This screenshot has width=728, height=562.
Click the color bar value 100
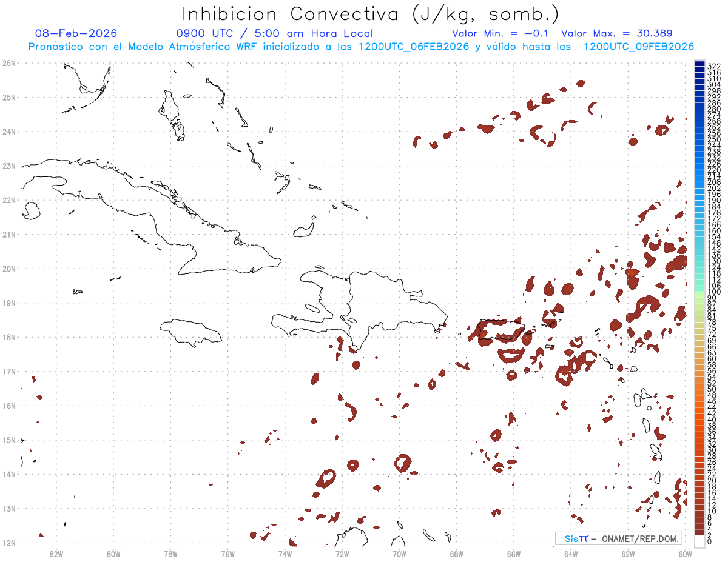(x=713, y=292)
